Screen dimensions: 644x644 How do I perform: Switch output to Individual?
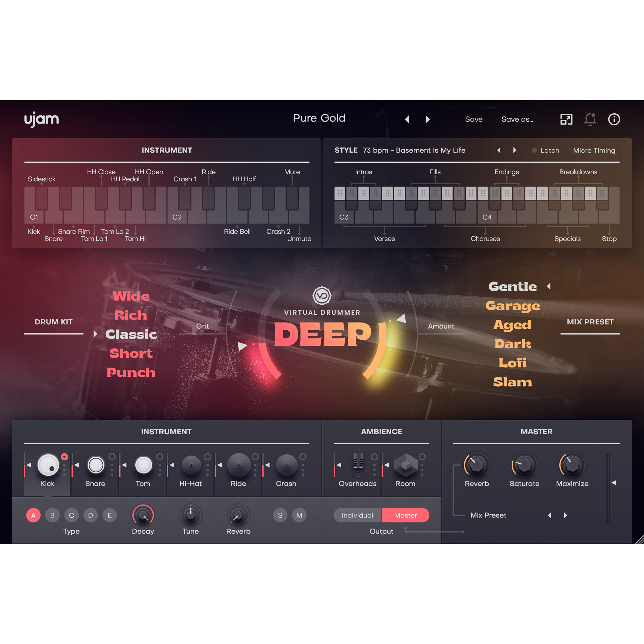point(357,515)
